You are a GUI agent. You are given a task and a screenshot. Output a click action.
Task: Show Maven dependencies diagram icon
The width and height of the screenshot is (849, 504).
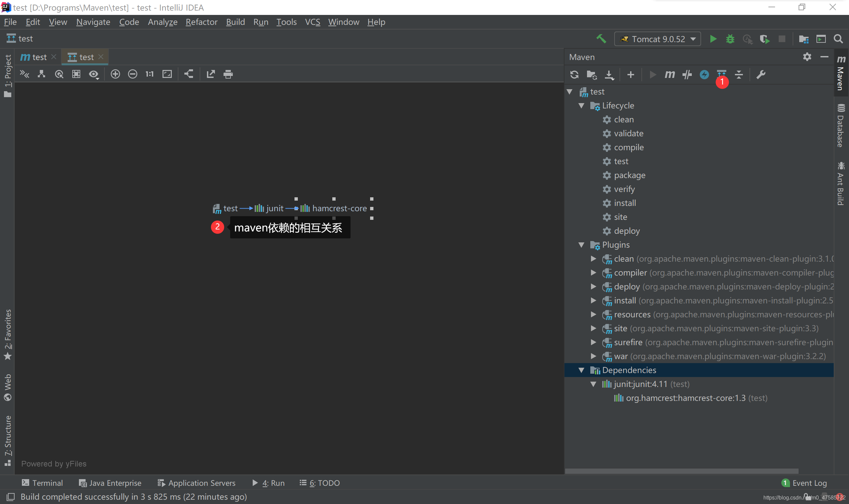(x=721, y=74)
